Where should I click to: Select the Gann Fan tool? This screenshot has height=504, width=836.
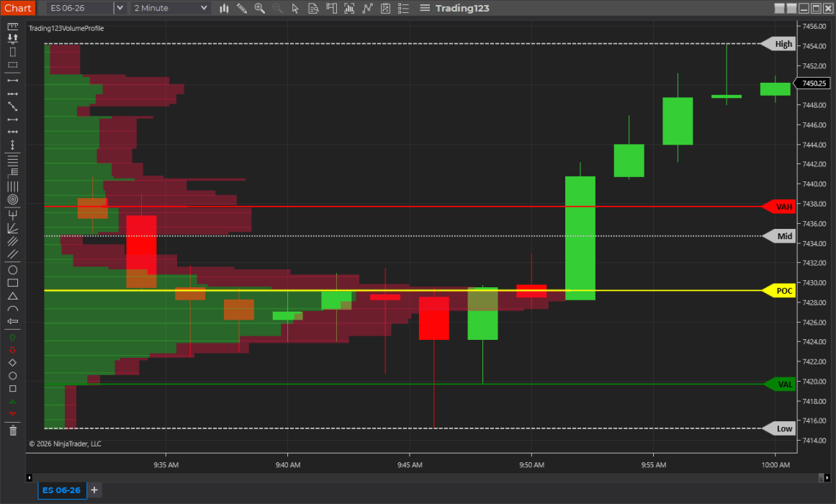pos(13,228)
